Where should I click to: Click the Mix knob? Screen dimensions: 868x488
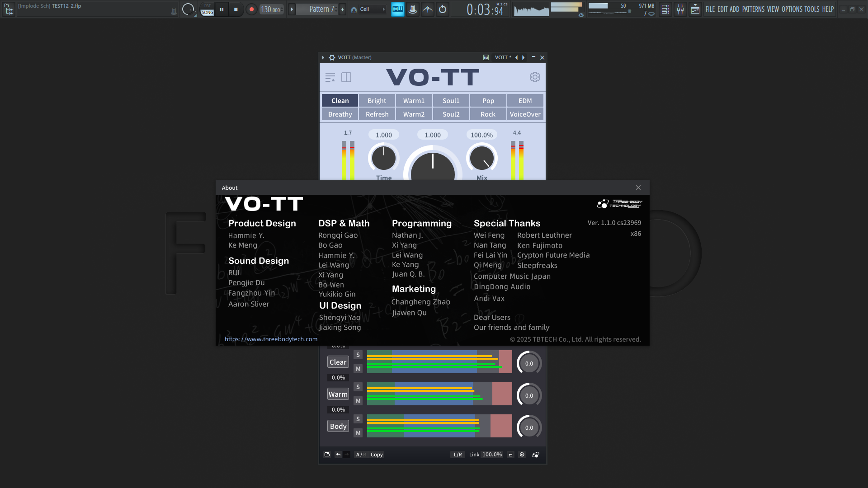click(482, 158)
